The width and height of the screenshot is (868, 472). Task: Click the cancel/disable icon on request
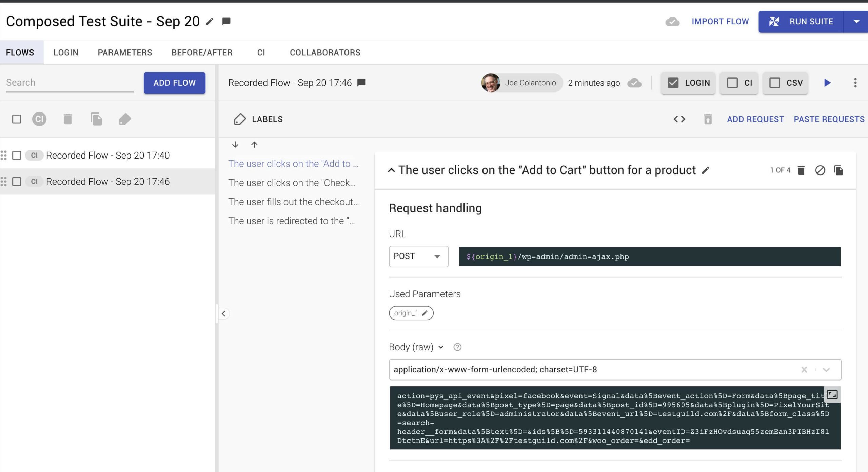click(820, 170)
